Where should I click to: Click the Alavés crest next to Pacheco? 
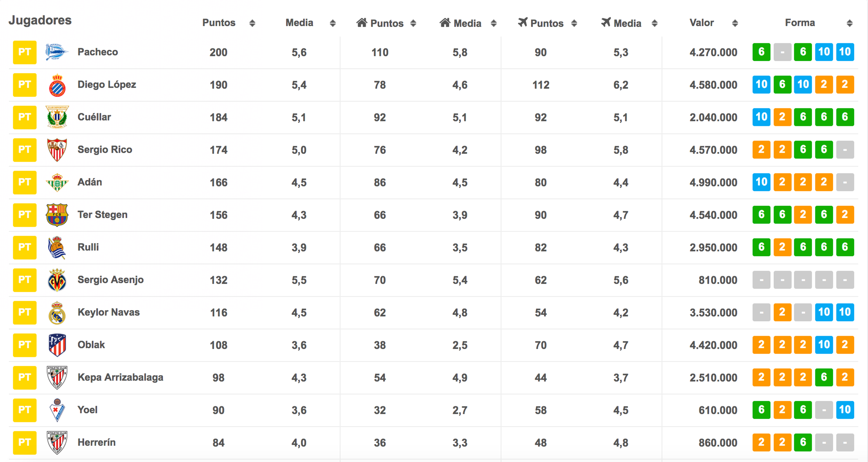(57, 52)
